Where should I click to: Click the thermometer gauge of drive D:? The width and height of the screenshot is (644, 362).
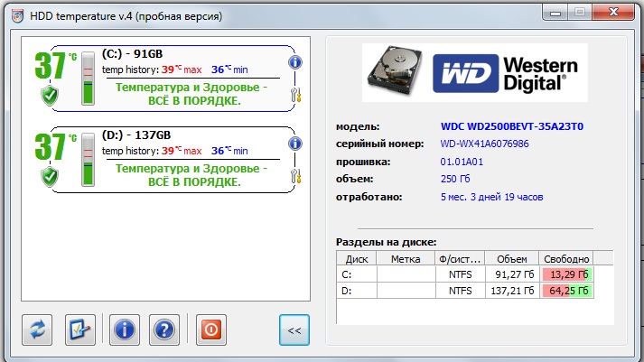(x=88, y=159)
